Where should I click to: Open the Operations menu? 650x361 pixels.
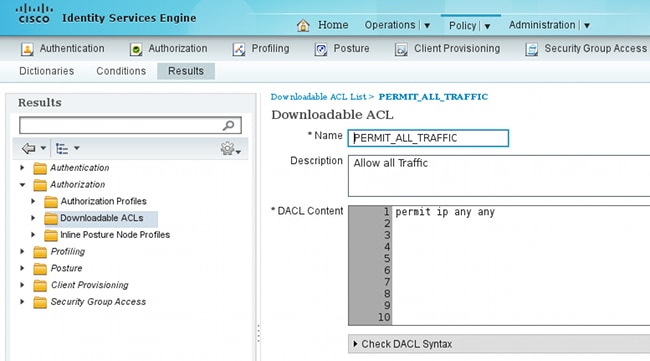tap(390, 25)
